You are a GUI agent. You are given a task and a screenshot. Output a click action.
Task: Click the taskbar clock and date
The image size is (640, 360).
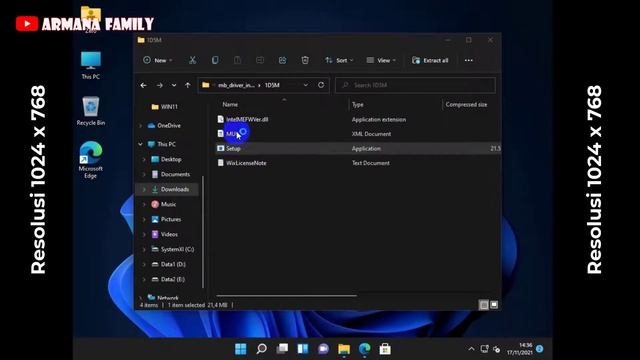[520, 349]
